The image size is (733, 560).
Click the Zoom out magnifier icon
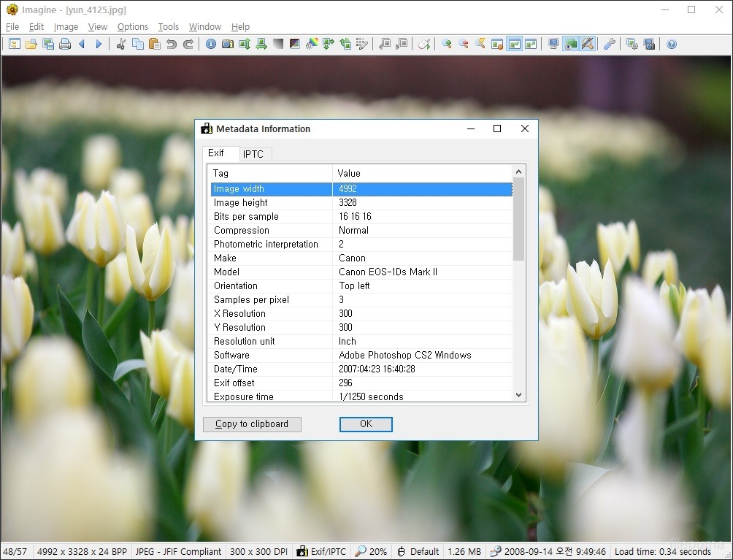coord(463,44)
